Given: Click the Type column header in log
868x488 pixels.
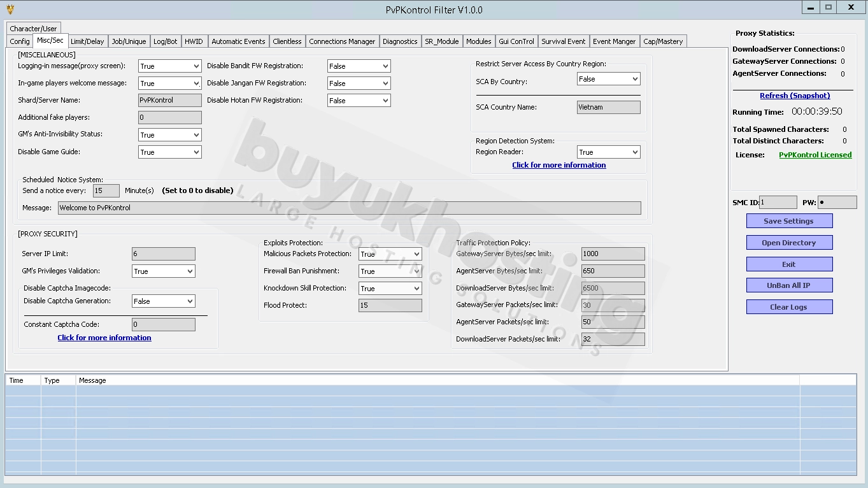Looking at the screenshot, I should pos(59,380).
